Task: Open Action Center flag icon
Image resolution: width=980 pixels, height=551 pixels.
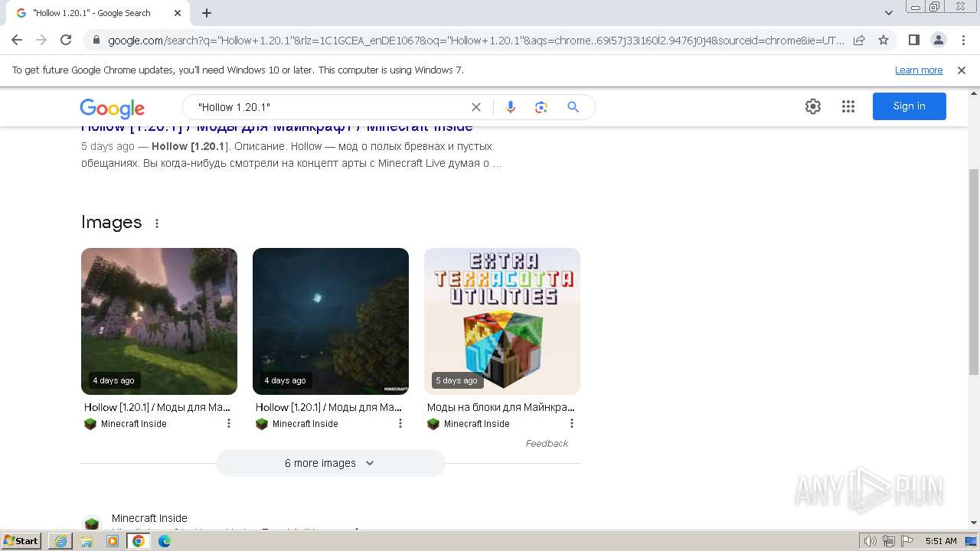Action: (906, 541)
